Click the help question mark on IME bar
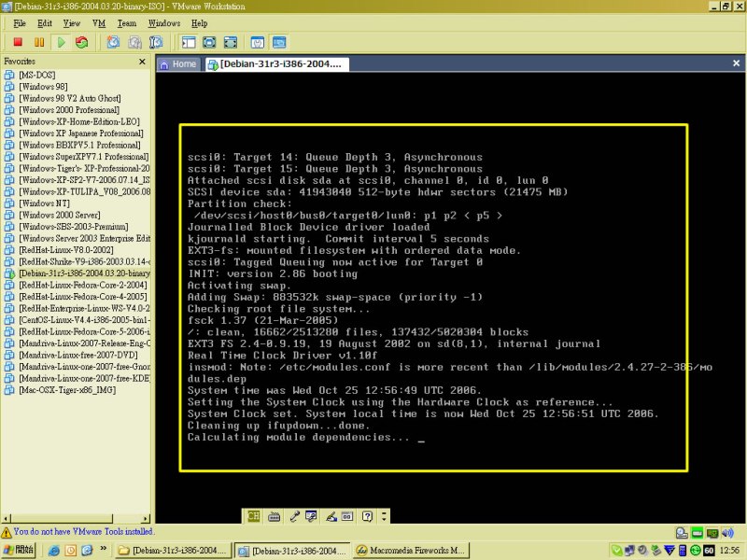This screenshot has height=560, width=747. [367, 517]
